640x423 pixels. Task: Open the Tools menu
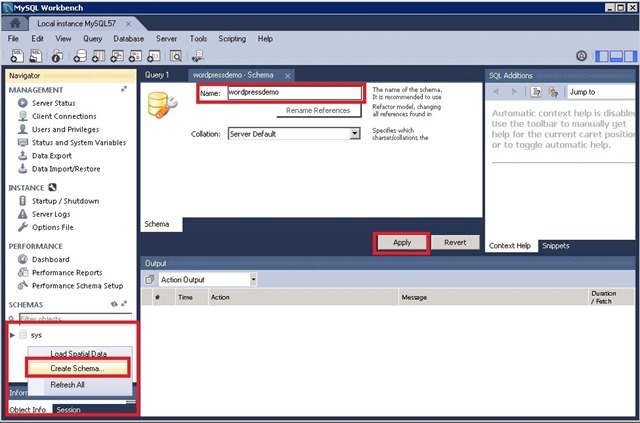198,38
